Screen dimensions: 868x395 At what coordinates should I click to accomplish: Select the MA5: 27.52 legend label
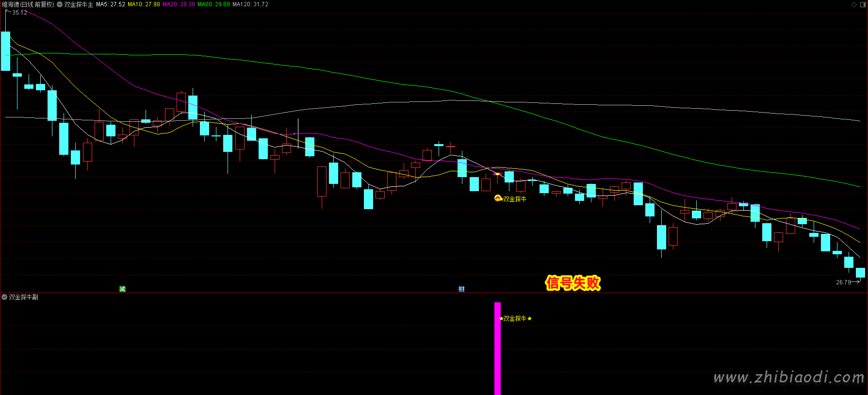111,4
